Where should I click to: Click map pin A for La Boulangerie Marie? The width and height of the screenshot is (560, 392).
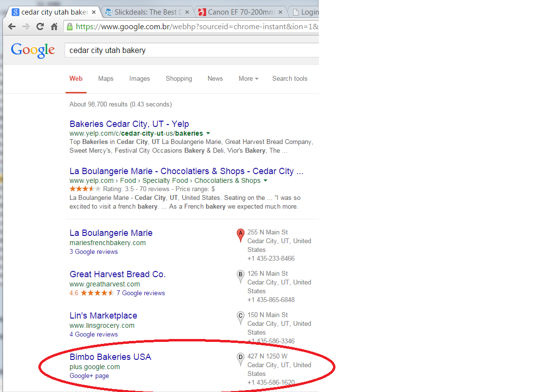coord(240,235)
